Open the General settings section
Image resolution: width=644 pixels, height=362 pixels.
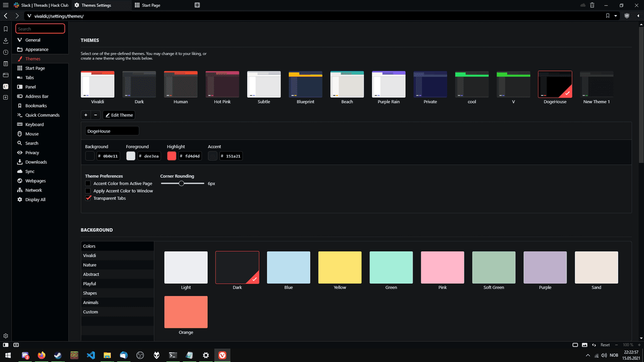point(40,40)
